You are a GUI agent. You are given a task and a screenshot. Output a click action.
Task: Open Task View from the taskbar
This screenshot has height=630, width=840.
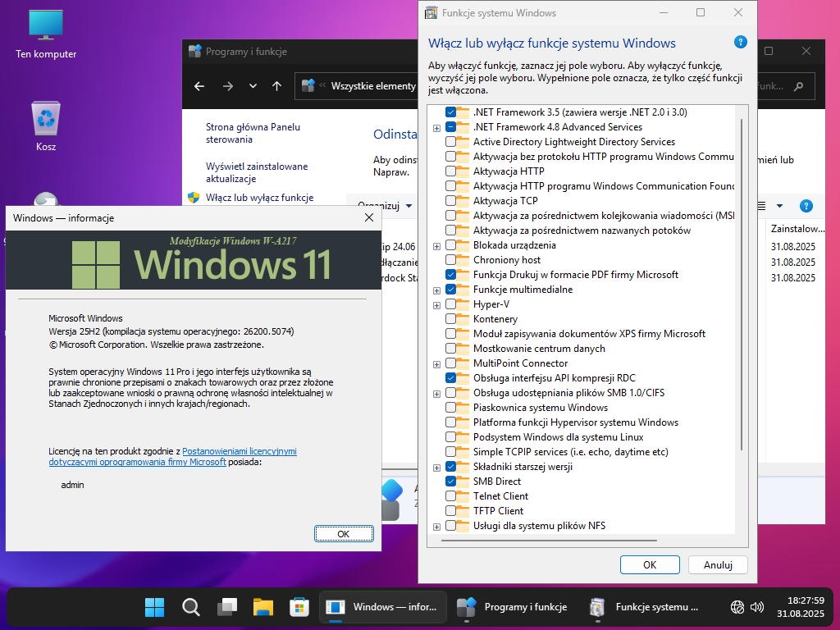pos(226,607)
